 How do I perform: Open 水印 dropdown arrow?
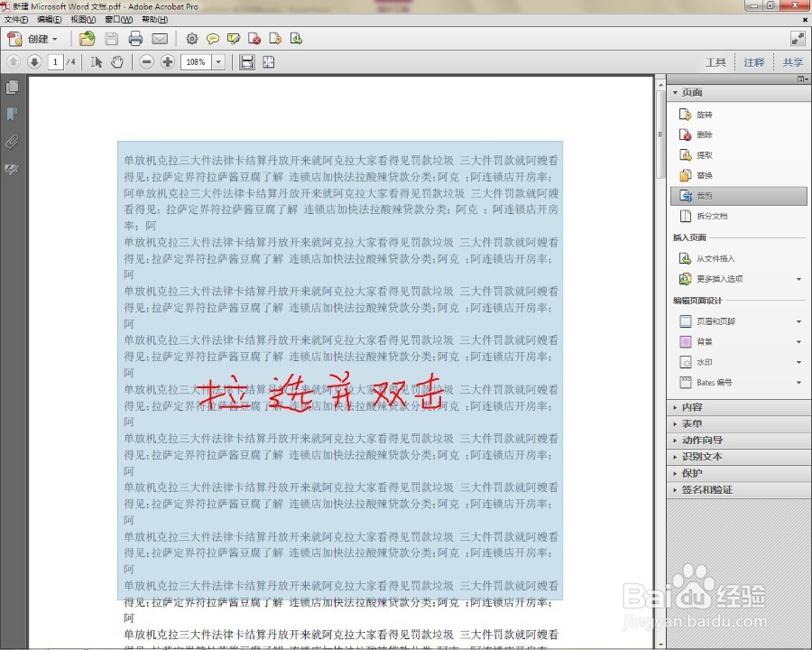click(x=799, y=362)
